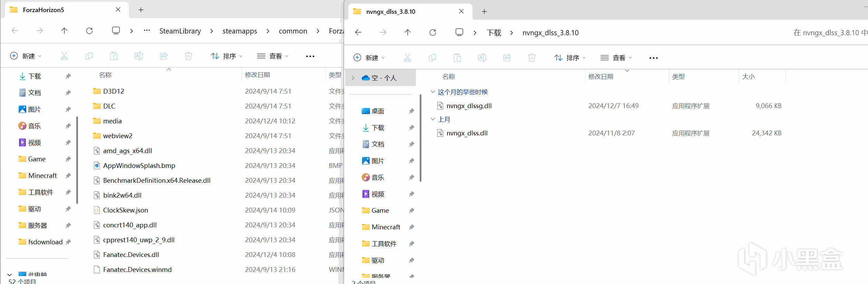868x284 pixels.
Task: Sort nvngx_dlss_3.8.10 files by 大小 column
Action: [x=749, y=77]
